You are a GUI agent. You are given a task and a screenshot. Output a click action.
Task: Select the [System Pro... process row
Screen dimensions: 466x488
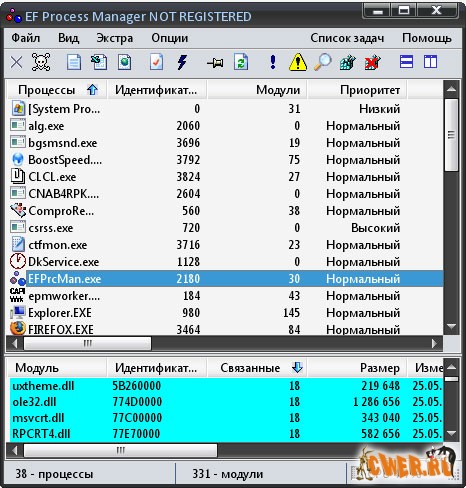pyautogui.click(x=225, y=109)
